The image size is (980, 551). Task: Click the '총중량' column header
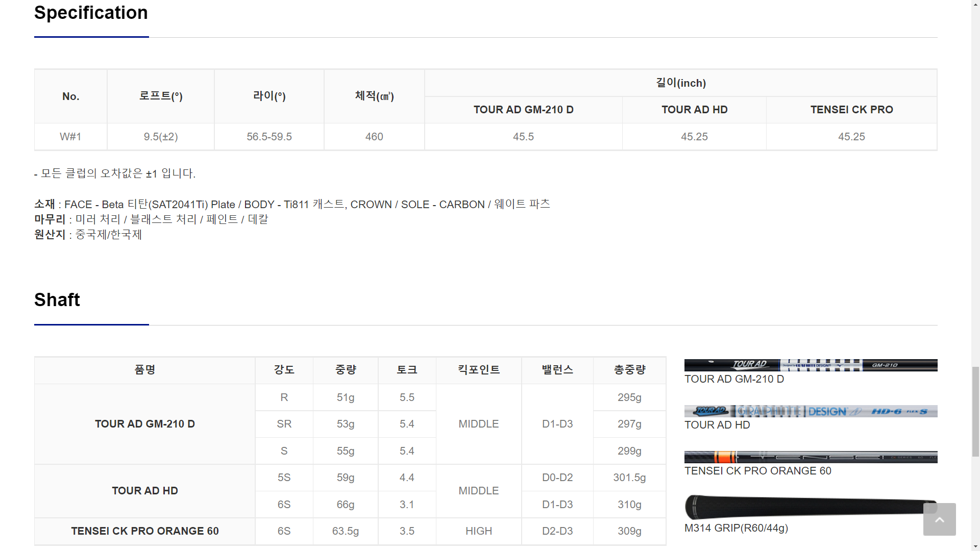(630, 370)
